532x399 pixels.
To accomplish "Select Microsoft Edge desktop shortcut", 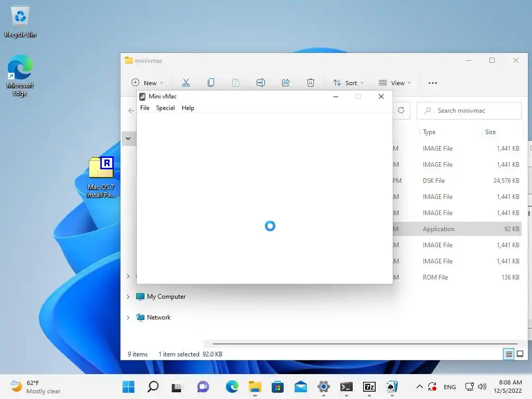I will [20, 75].
